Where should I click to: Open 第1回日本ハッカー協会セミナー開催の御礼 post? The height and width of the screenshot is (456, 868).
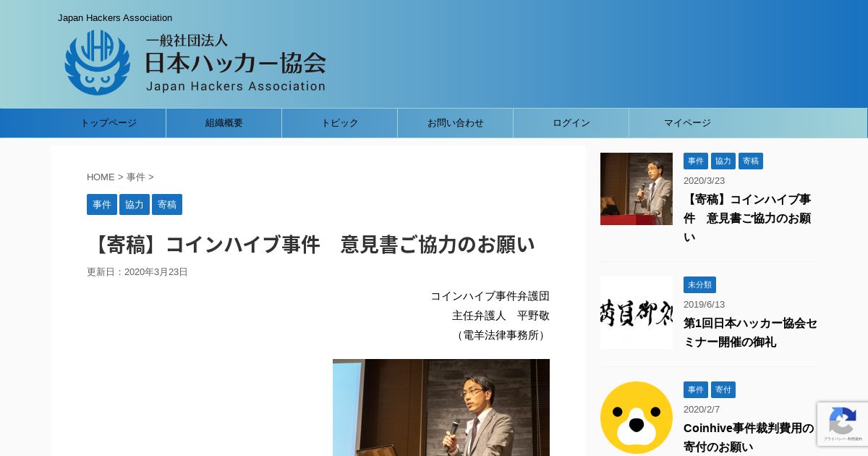(x=750, y=332)
